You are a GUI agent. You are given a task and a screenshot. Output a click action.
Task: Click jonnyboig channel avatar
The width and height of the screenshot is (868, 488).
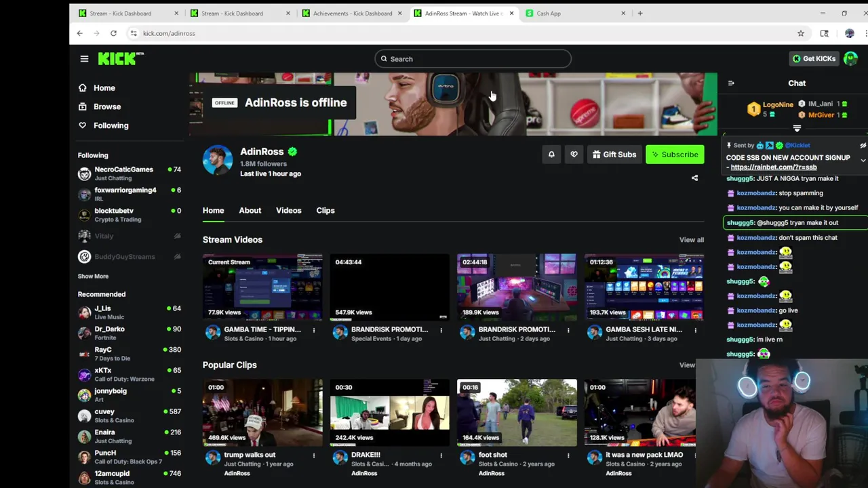tap(84, 395)
